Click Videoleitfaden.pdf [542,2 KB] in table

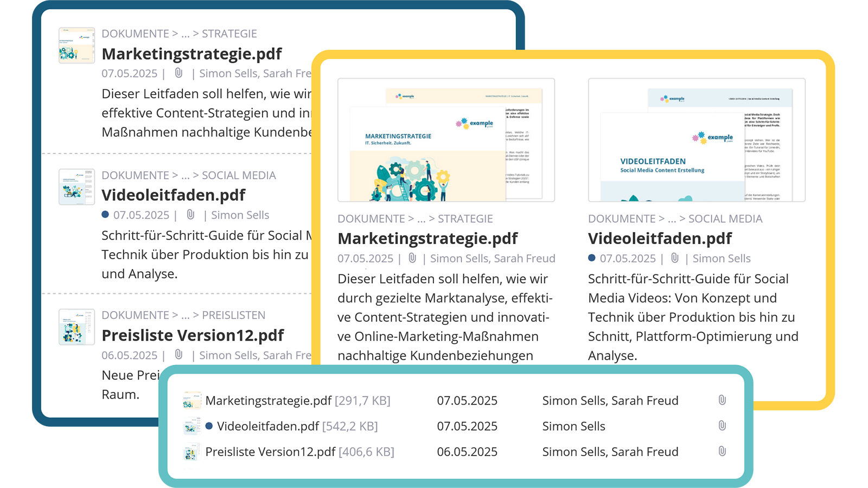297,426
